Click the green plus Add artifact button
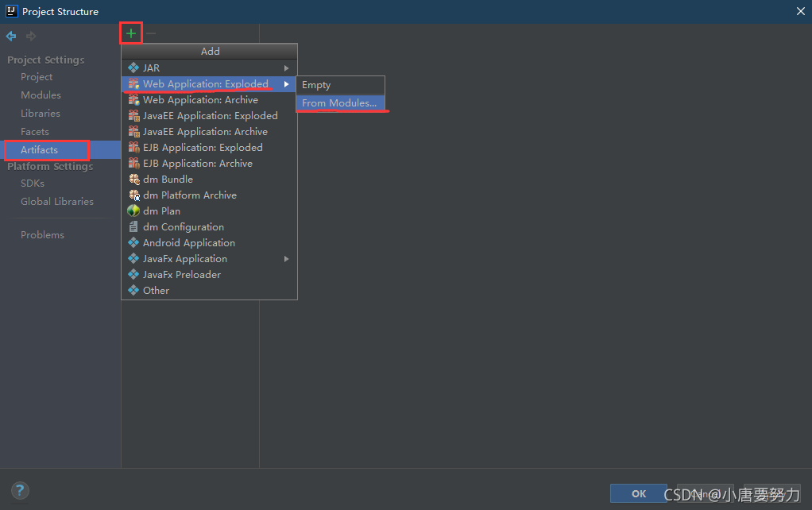Viewport: 812px width, 510px height. pos(131,33)
